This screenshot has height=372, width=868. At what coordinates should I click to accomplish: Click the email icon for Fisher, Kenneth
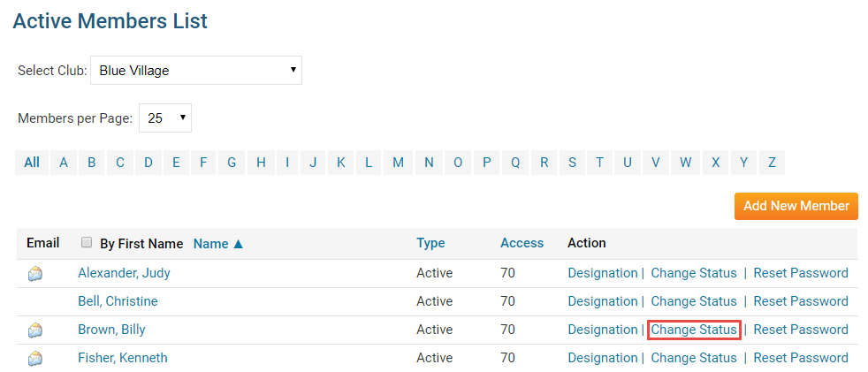35,359
